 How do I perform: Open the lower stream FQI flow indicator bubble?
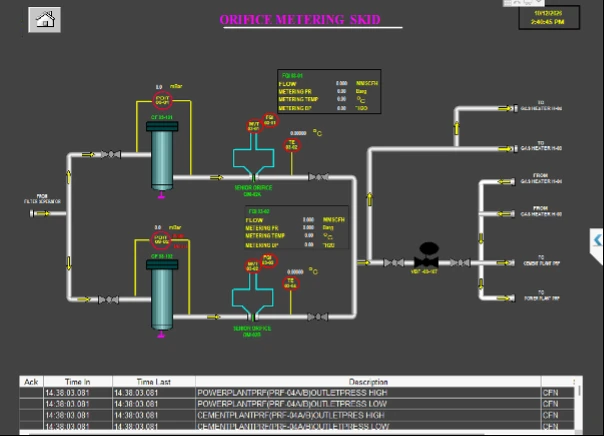[268, 260]
